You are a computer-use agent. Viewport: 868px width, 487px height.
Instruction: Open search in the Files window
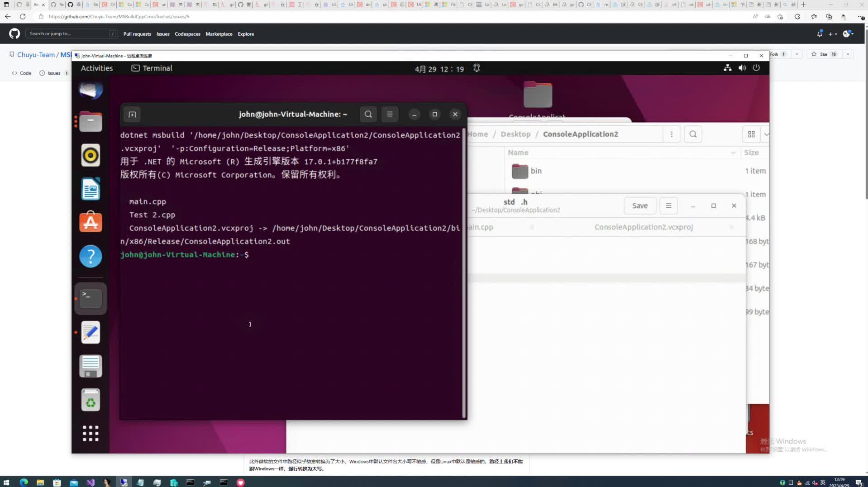click(693, 134)
